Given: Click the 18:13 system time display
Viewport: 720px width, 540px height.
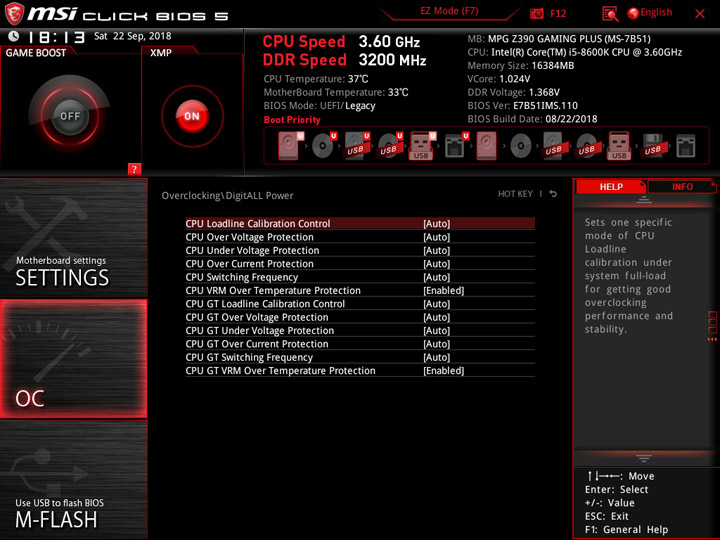Looking at the screenshot, I should pyautogui.click(x=56, y=37).
